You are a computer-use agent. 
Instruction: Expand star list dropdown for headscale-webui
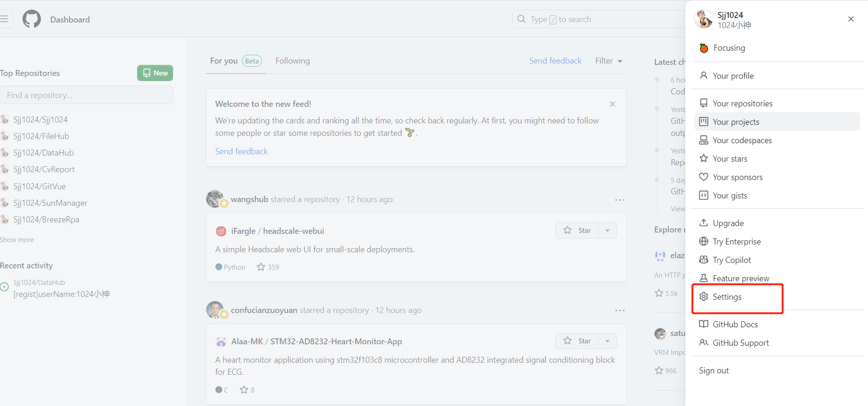point(608,230)
